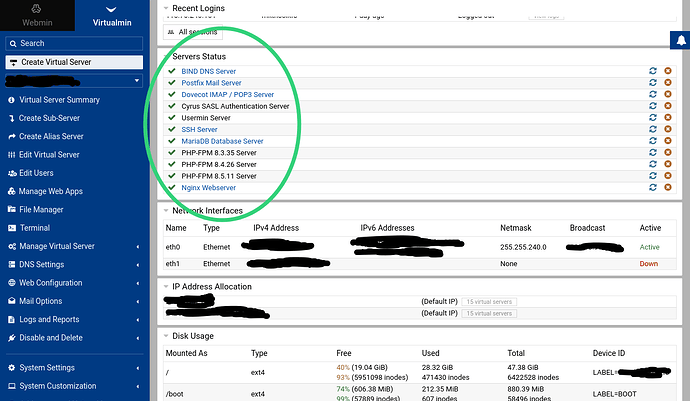Restart Cyrus SASL Authentication Server
Image resolution: width=690 pixels, height=401 pixels.
pyautogui.click(x=653, y=106)
